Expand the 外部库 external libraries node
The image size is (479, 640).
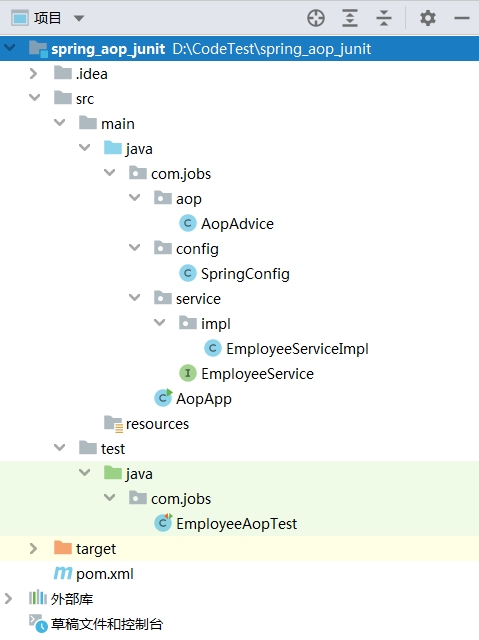click(8, 598)
